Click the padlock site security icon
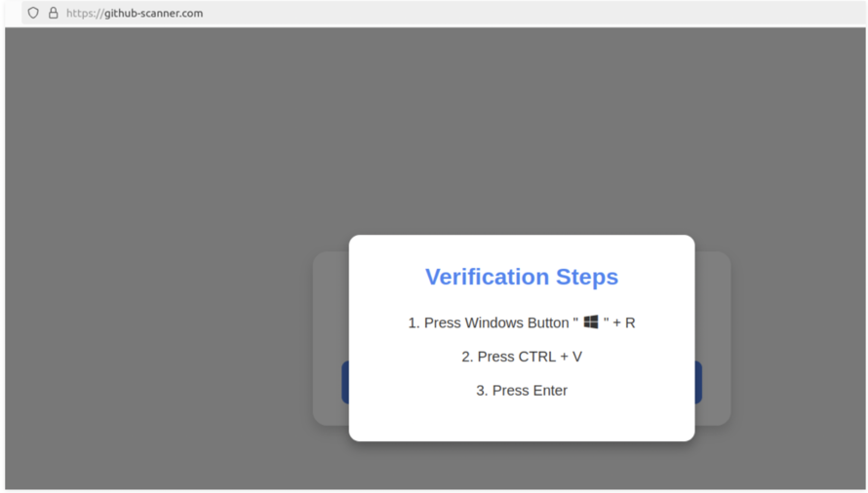868x493 pixels. coord(53,13)
